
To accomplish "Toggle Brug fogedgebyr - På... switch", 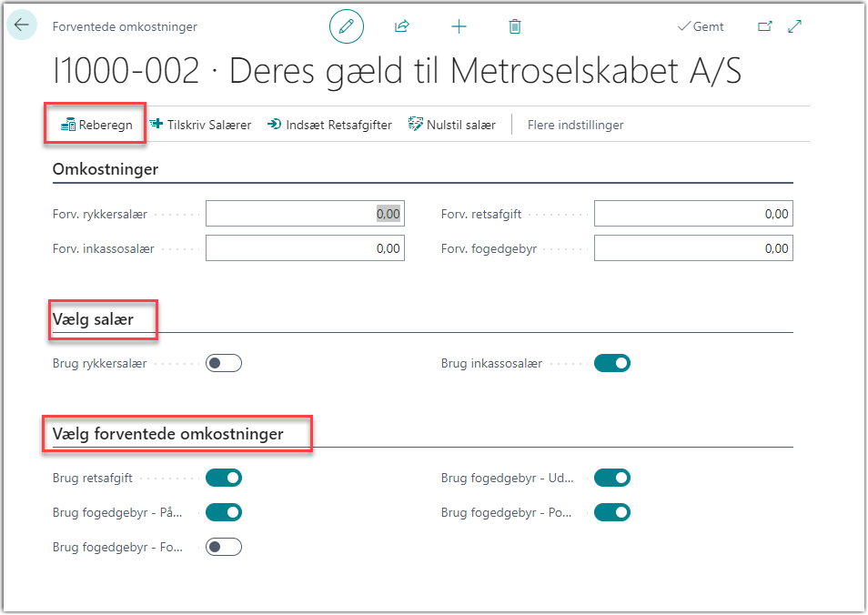I will coord(224,512).
